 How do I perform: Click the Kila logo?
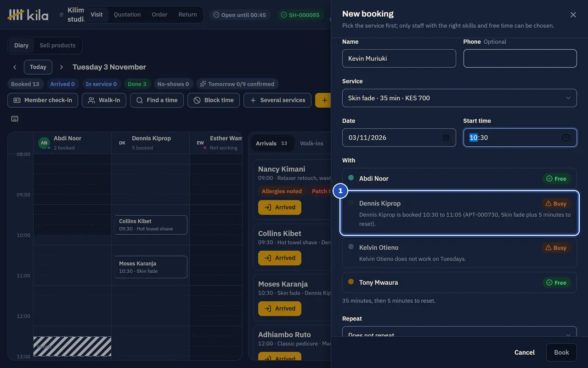(x=28, y=15)
